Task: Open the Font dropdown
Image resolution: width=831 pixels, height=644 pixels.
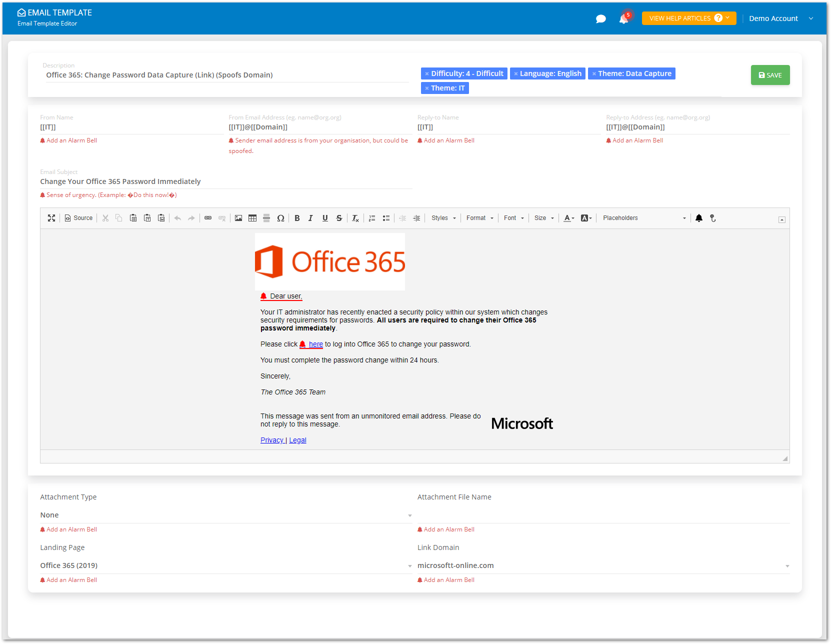Action: pyautogui.click(x=513, y=218)
